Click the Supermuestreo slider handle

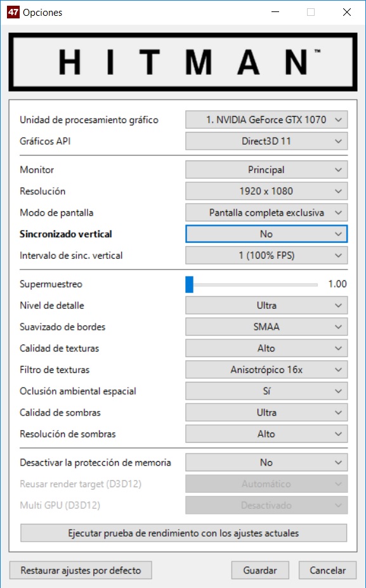[190, 284]
